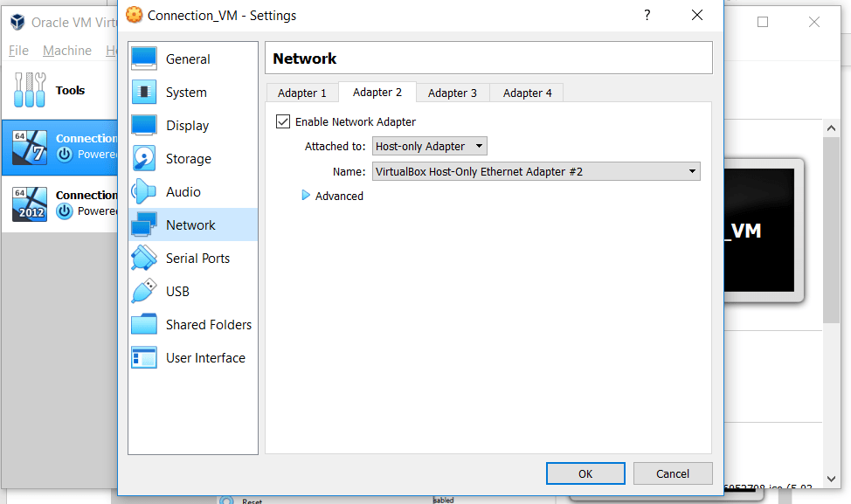
Task: Expand the Advanced section
Action: [x=306, y=196]
